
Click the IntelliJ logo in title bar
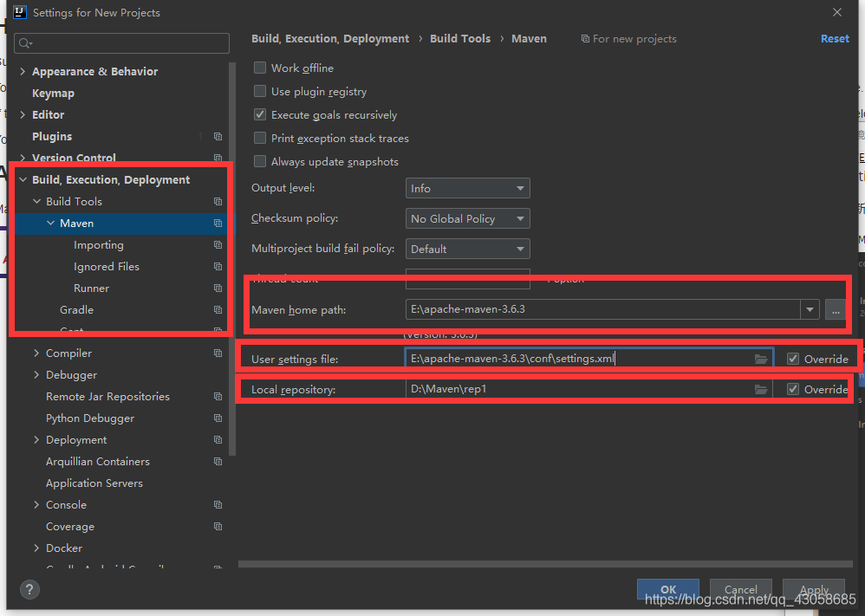[x=20, y=12]
